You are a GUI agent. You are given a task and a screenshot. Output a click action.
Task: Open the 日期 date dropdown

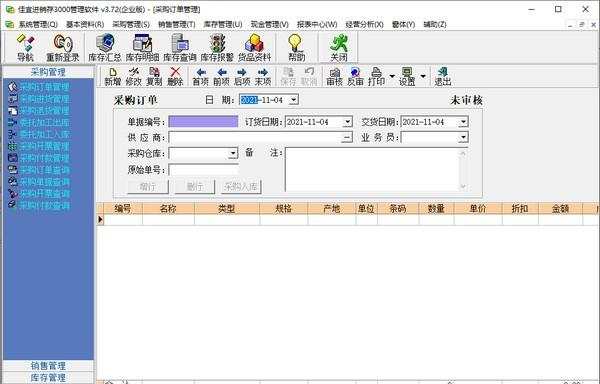(x=293, y=100)
